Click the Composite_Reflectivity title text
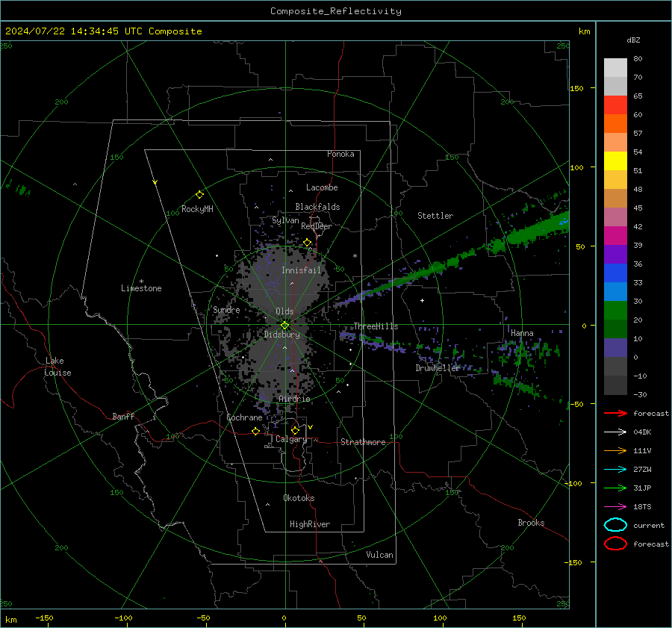The image size is (672, 628). pyautogui.click(x=336, y=11)
